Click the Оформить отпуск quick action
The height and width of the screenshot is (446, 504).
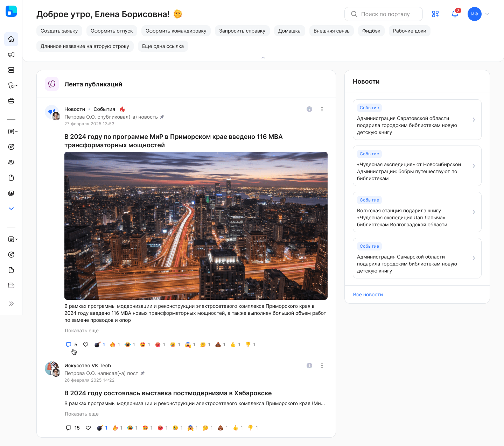click(x=111, y=31)
